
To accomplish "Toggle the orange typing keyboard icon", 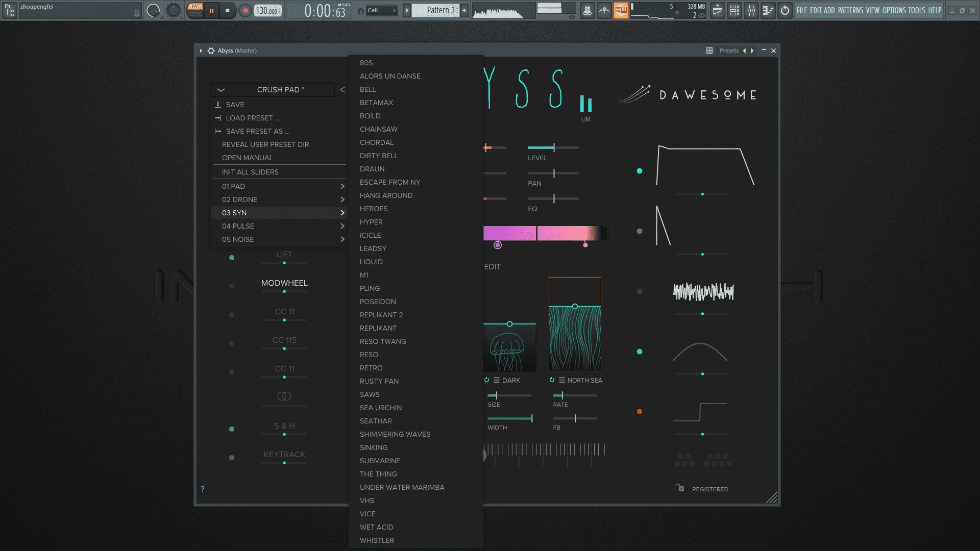I will (x=621, y=10).
